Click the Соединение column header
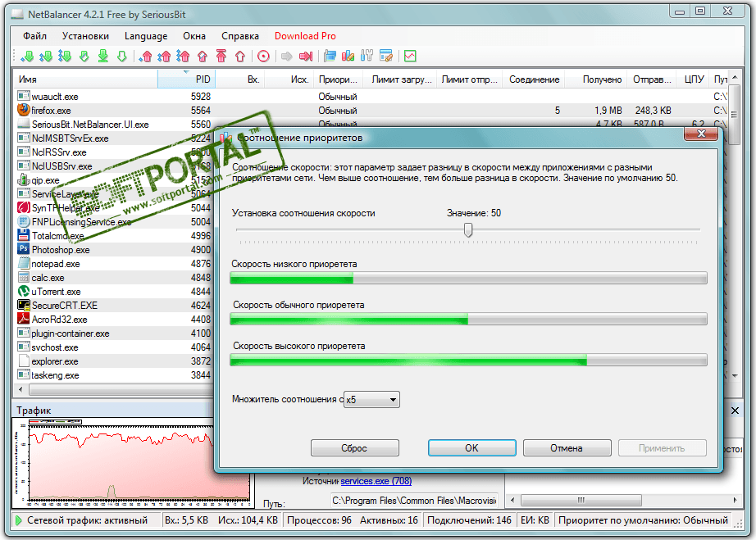 [x=534, y=79]
